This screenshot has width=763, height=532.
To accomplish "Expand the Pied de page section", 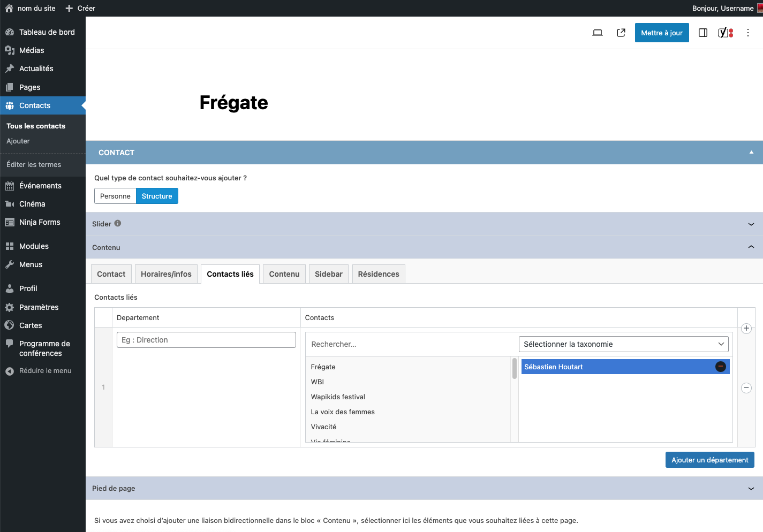I will click(751, 489).
